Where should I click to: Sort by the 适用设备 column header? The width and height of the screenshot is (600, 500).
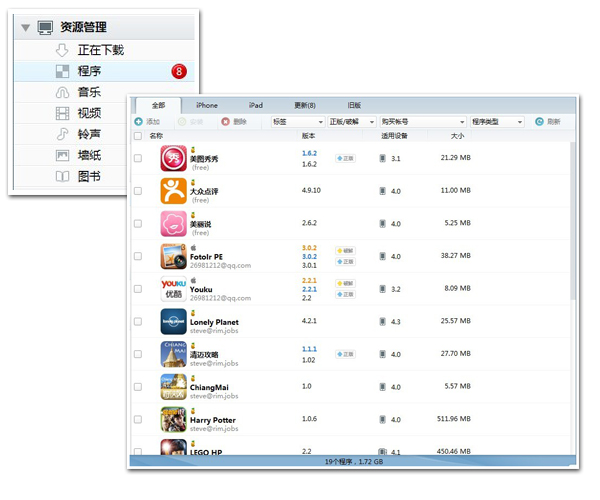click(394, 136)
